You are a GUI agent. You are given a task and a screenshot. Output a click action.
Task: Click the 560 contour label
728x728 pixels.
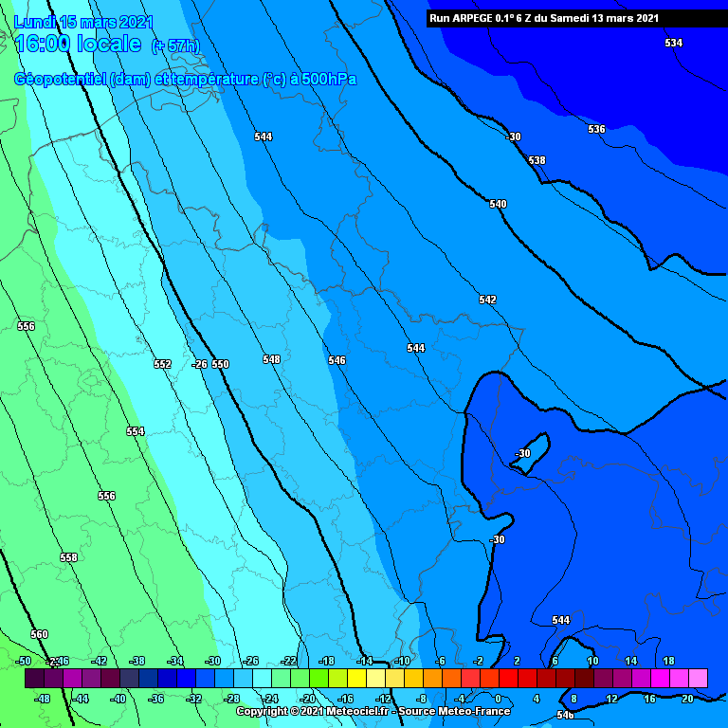[x=39, y=634]
